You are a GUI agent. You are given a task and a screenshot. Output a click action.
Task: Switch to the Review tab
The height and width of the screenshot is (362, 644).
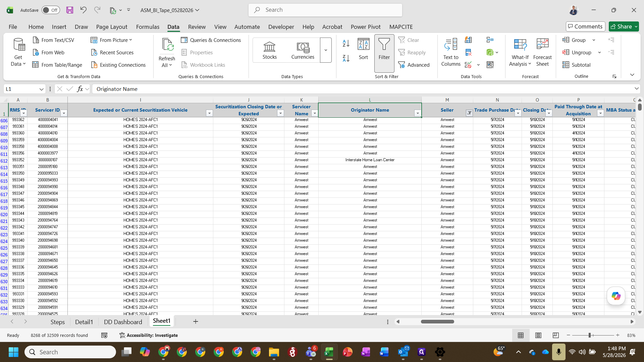pyautogui.click(x=197, y=27)
